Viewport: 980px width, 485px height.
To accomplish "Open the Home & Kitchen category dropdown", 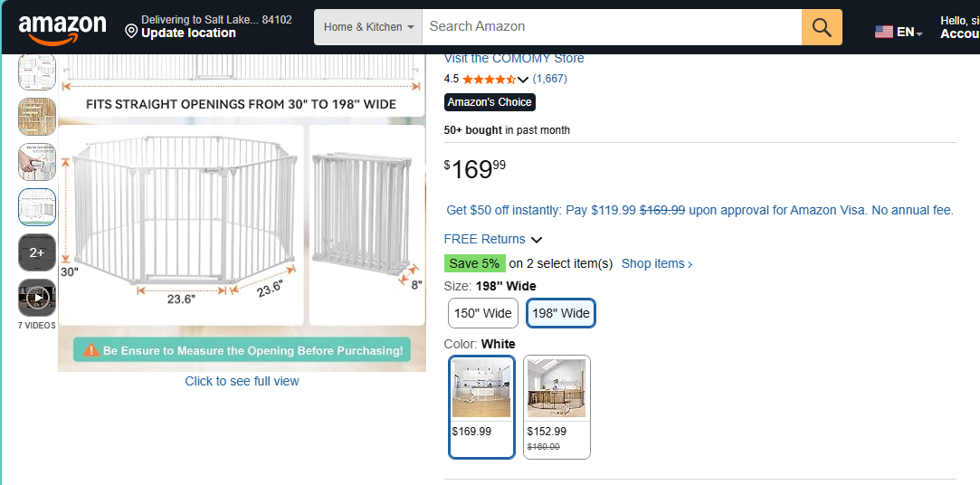I will click(368, 27).
